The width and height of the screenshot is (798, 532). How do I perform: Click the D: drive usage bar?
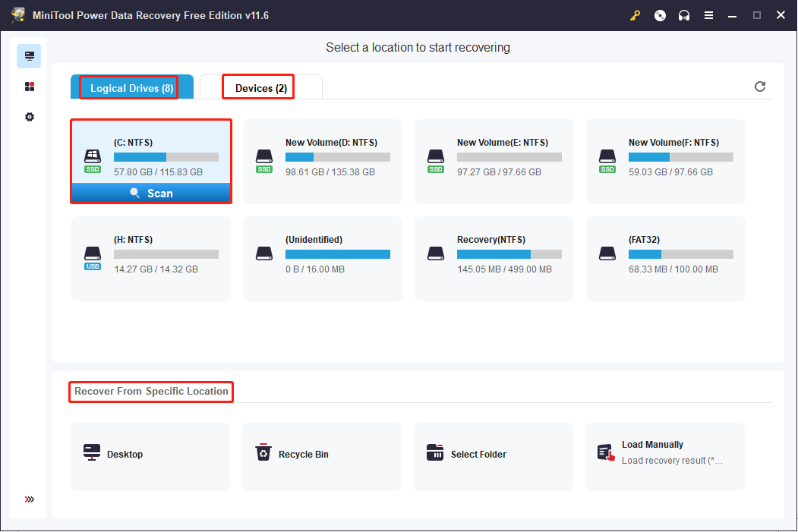(338, 157)
